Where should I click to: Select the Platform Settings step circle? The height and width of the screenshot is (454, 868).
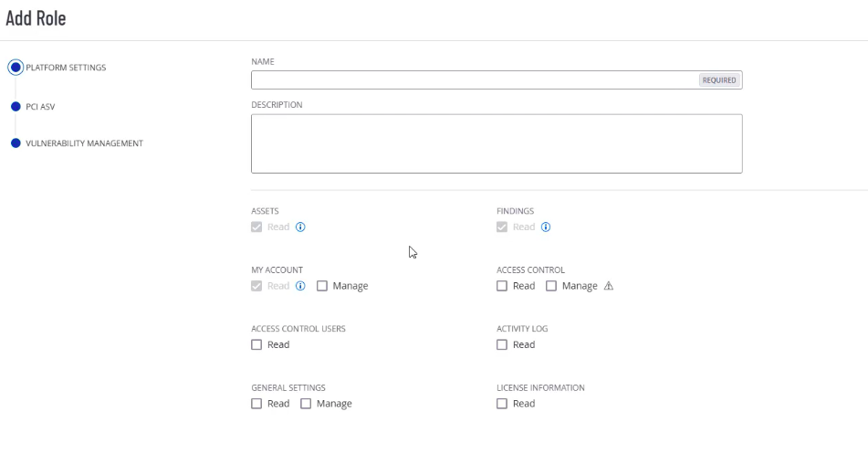[16, 68]
